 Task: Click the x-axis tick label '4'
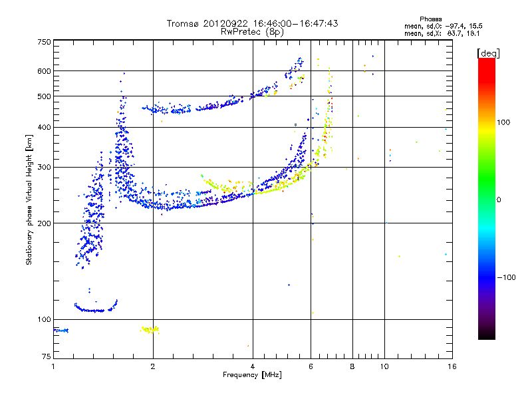[x=253, y=366]
